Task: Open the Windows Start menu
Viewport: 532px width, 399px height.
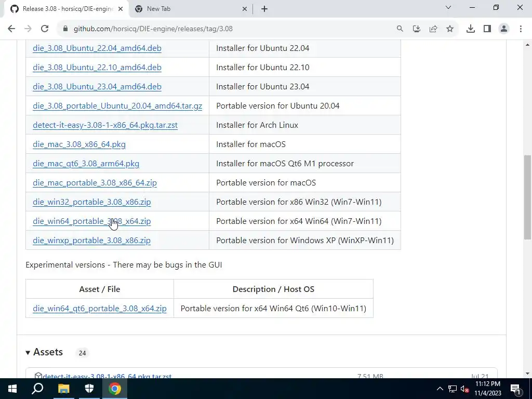Action: (x=12, y=389)
